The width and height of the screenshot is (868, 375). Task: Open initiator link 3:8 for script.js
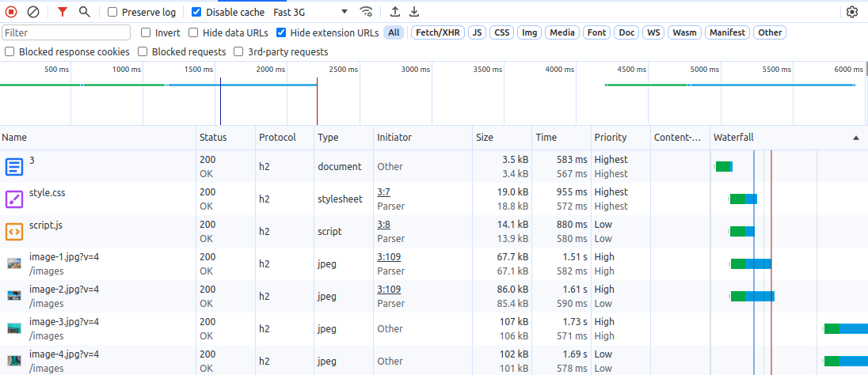click(383, 225)
